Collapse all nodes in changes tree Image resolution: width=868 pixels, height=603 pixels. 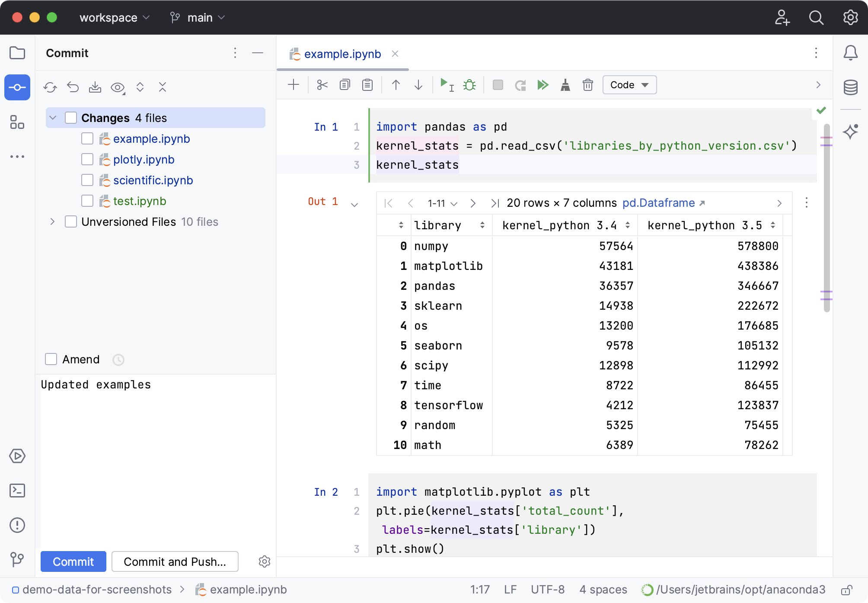[163, 87]
